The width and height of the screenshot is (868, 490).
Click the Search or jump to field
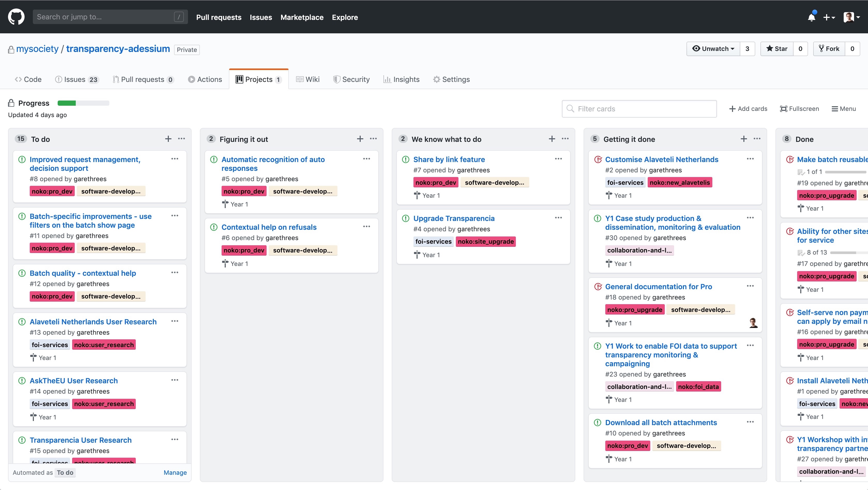click(110, 17)
